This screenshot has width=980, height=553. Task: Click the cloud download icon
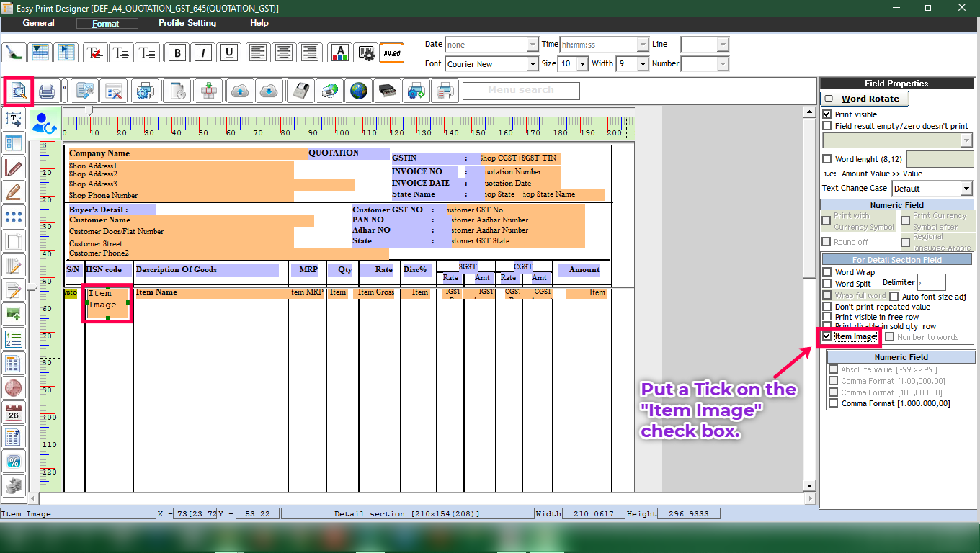[x=268, y=91]
